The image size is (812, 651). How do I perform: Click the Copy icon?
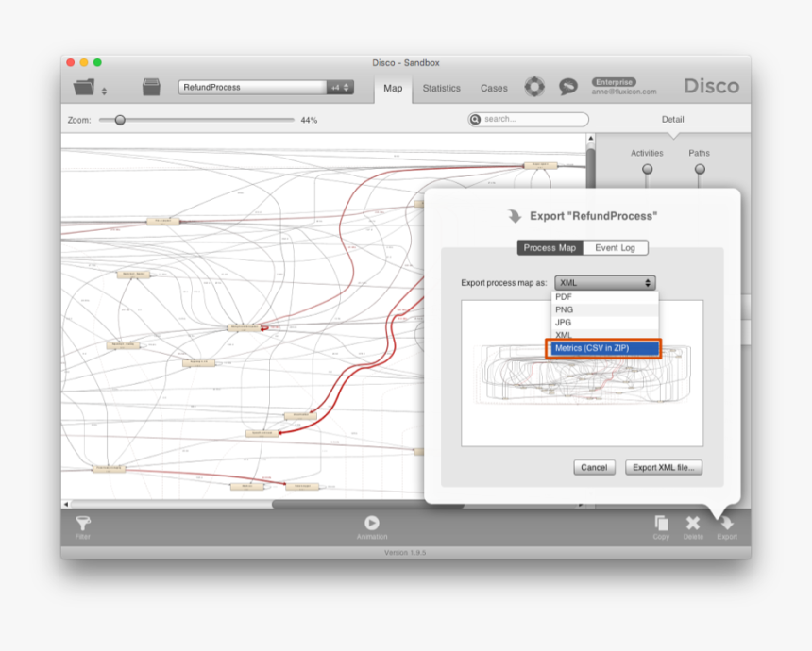(661, 524)
